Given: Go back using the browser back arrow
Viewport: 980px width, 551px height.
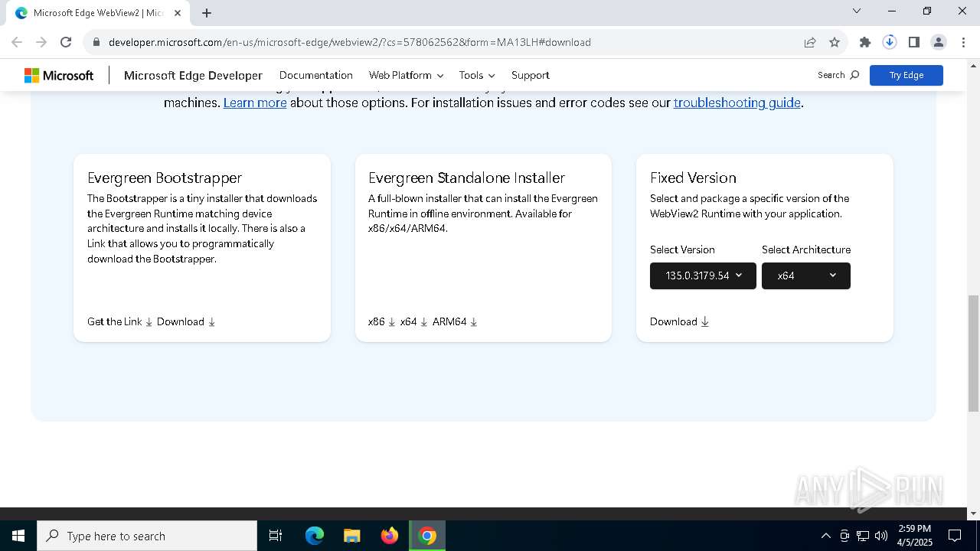Looking at the screenshot, I should tap(17, 42).
